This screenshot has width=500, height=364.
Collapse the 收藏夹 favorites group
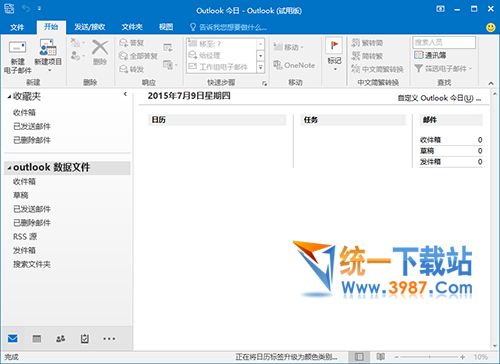click(9, 97)
